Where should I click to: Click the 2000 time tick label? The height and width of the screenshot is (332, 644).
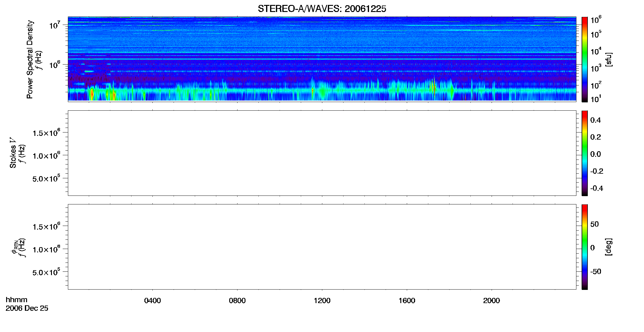tap(492, 301)
